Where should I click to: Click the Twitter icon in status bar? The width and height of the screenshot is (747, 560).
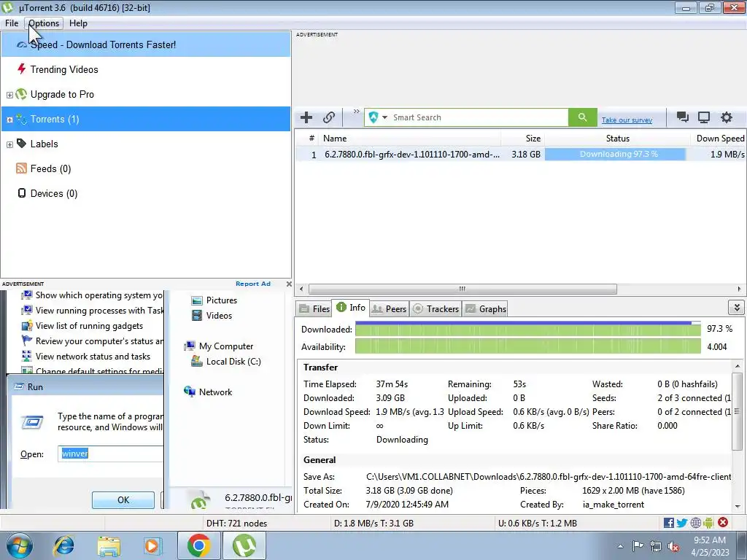pyautogui.click(x=682, y=523)
